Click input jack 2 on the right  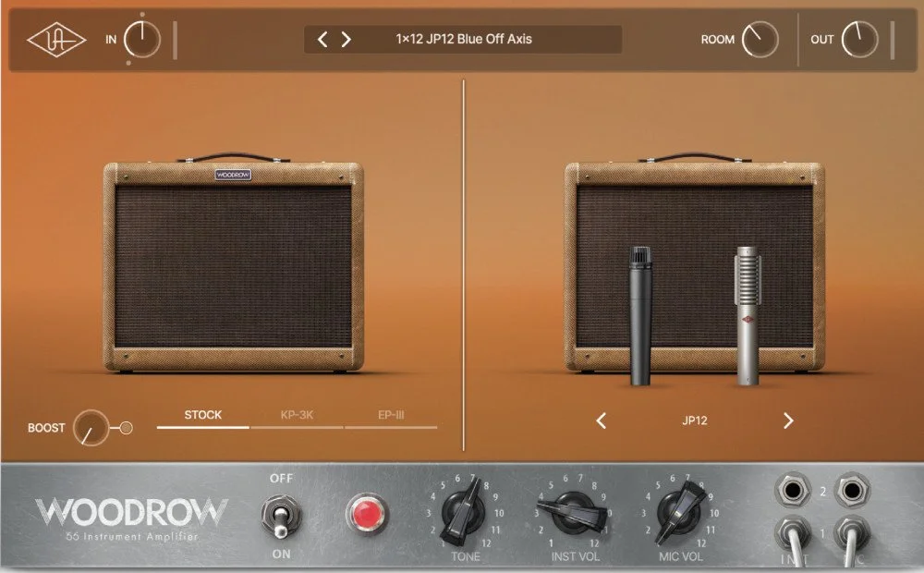pyautogui.click(x=852, y=490)
